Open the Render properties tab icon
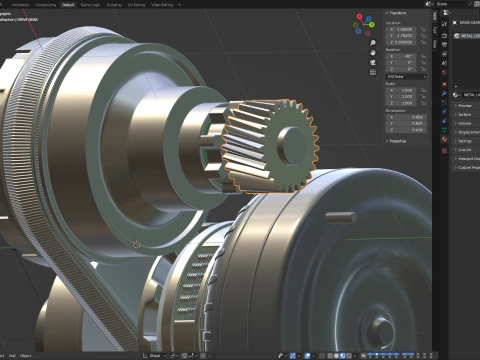Viewport: 480px width, 360px height. [x=444, y=35]
